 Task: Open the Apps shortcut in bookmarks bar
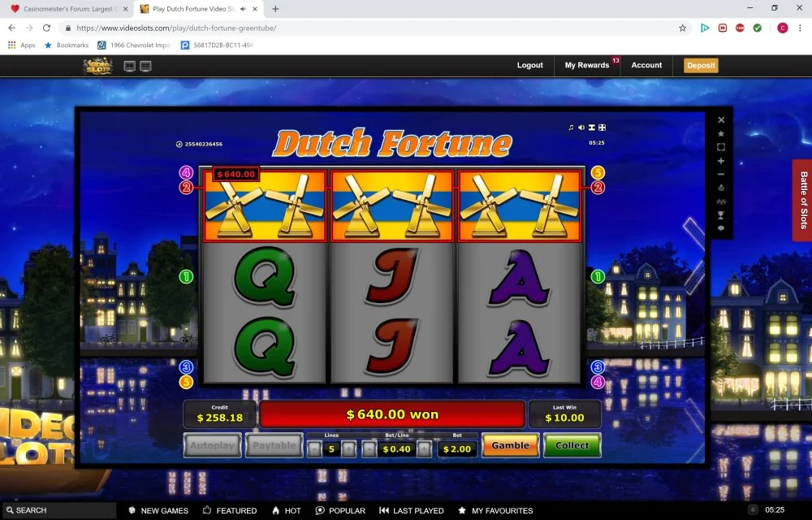pos(22,45)
